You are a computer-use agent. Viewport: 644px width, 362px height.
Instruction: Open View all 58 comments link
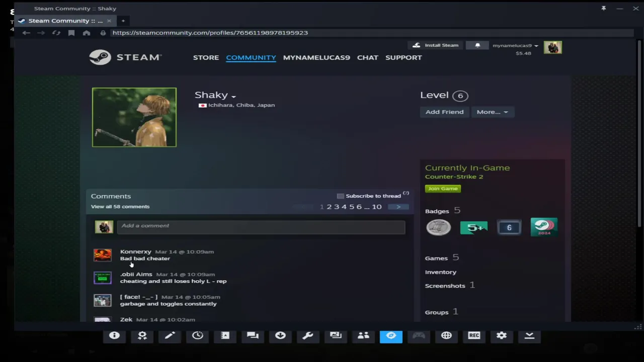pos(120,207)
